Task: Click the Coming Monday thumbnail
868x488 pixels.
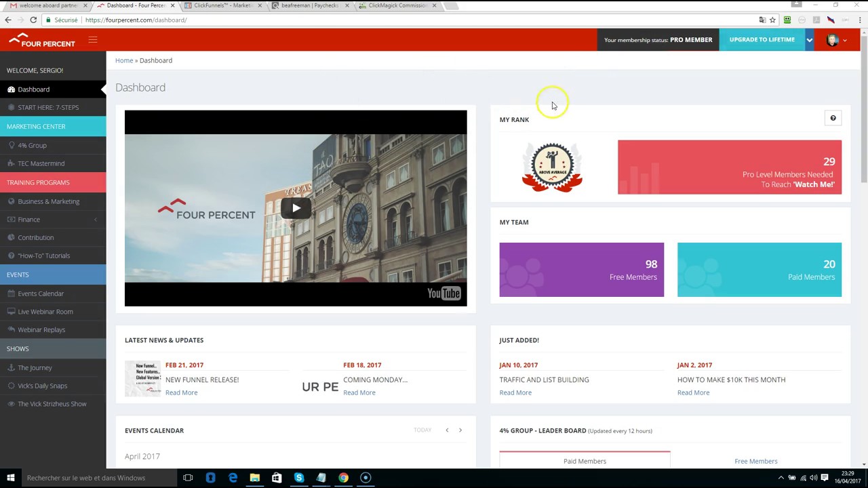Action: 320,386
